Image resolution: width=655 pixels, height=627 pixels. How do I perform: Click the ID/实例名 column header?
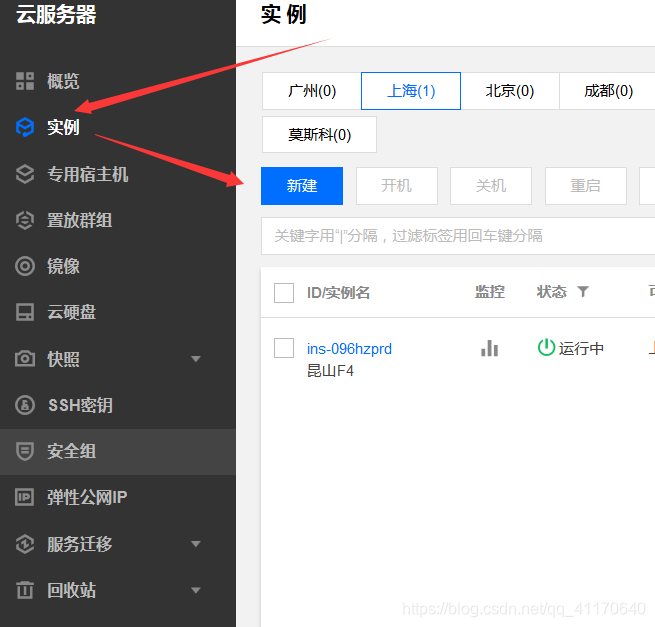click(x=338, y=292)
